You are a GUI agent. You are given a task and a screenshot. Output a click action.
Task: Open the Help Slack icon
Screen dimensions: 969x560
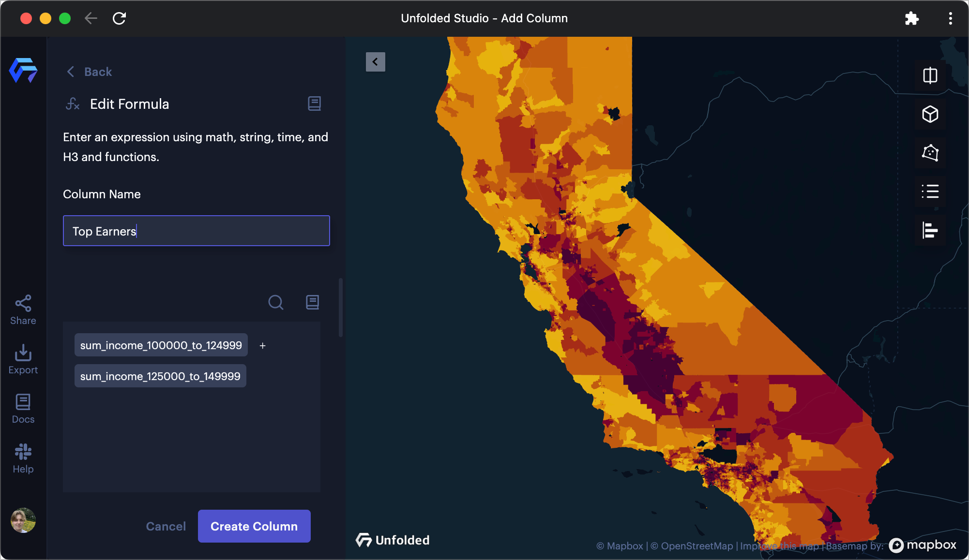click(x=23, y=458)
